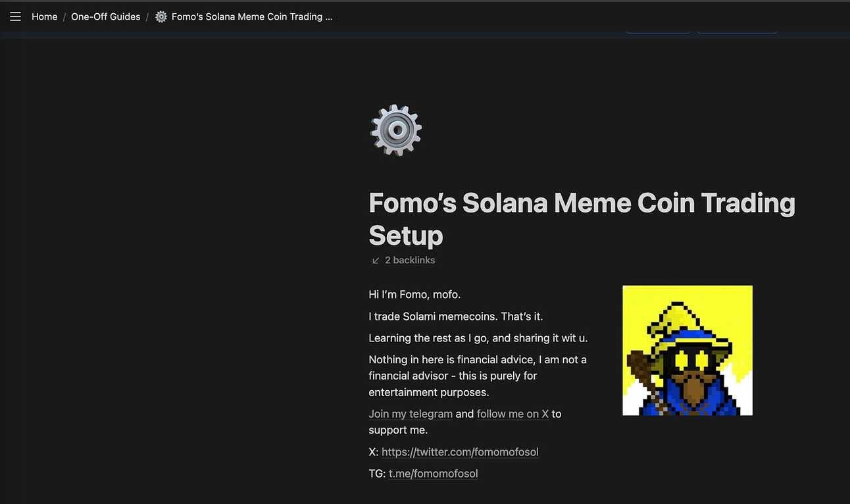The height and width of the screenshot is (504, 850).
Task: Click the backlinks arrow icon
Action: (x=376, y=261)
